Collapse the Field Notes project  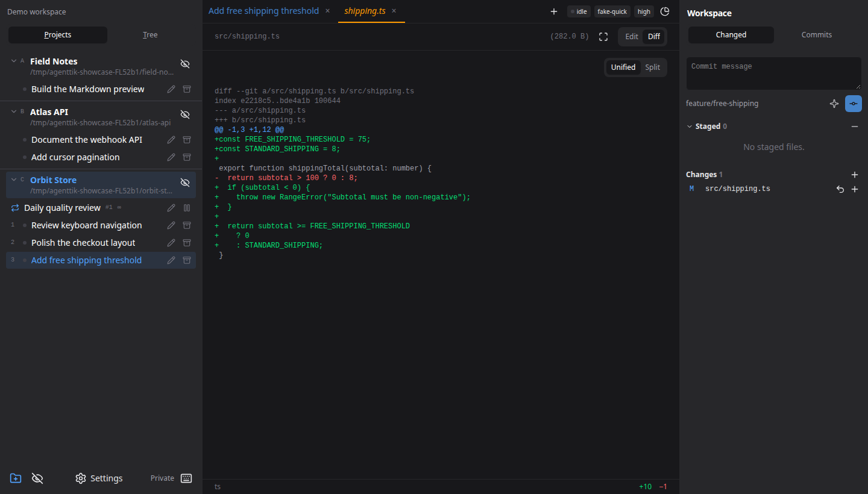pos(14,61)
